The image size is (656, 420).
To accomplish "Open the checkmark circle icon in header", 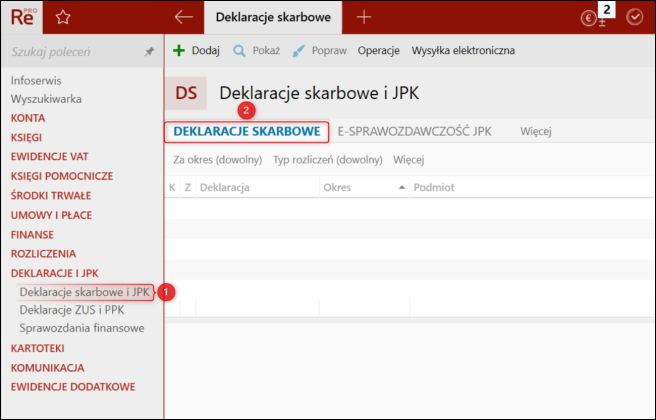I will click(x=635, y=17).
